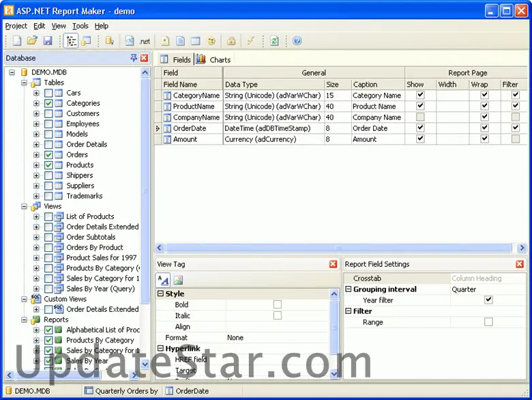Open the View menu
Image resolution: width=532 pixels, height=400 pixels.
pyautogui.click(x=59, y=26)
